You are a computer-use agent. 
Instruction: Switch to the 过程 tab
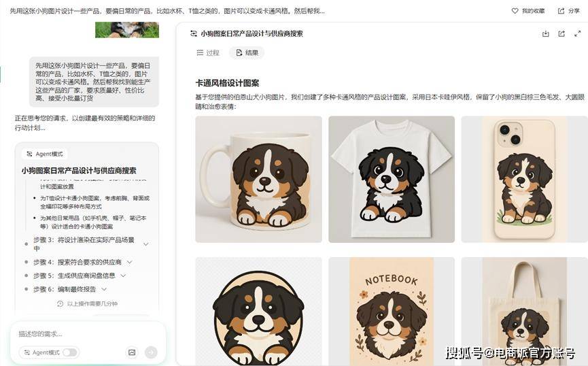pos(208,53)
